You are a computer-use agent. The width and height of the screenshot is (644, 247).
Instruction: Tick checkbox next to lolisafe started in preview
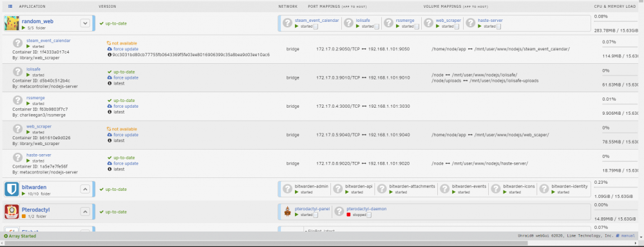click(x=376, y=26)
